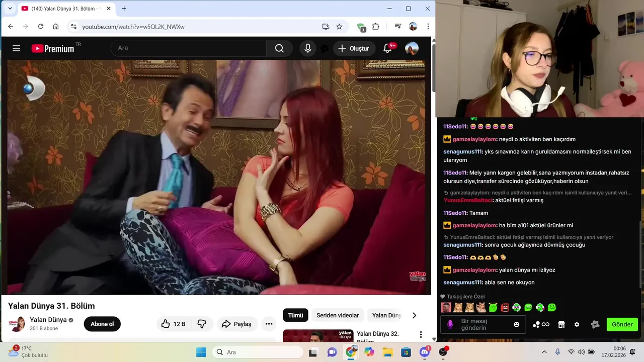The image size is (644, 362).
Task: Show next filter chips with chevron
Action: [414, 315]
